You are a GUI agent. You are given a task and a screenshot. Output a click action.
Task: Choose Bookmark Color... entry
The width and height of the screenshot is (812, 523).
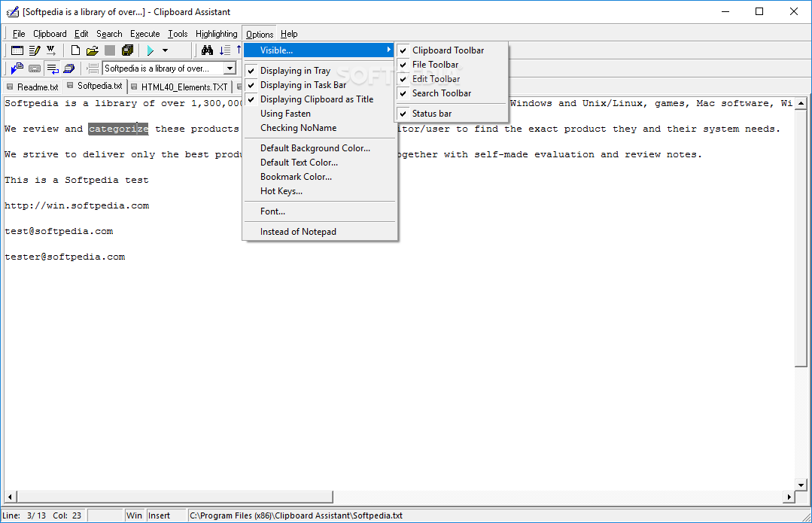click(320, 177)
